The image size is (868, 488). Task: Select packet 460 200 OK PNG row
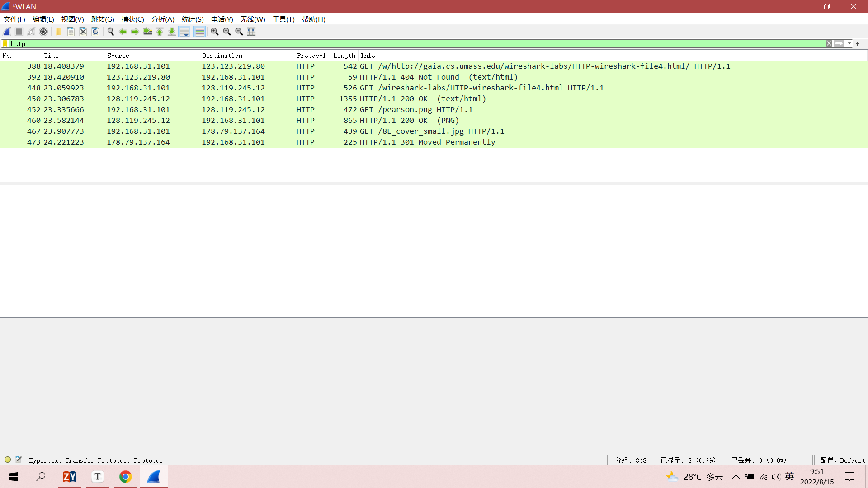pyautogui.click(x=434, y=121)
